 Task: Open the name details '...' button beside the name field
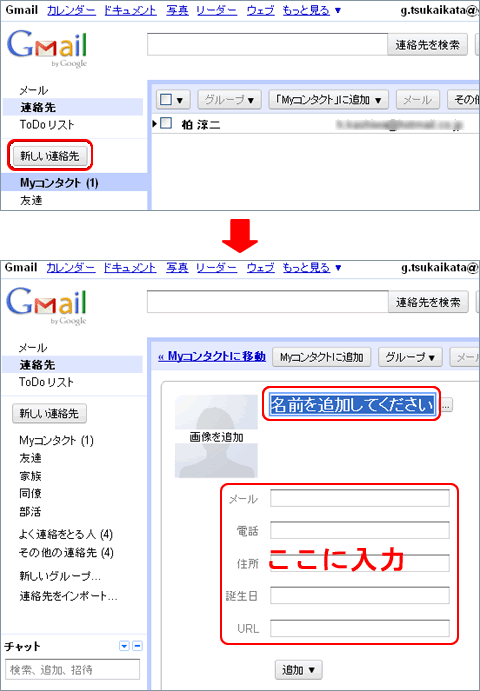tap(447, 406)
